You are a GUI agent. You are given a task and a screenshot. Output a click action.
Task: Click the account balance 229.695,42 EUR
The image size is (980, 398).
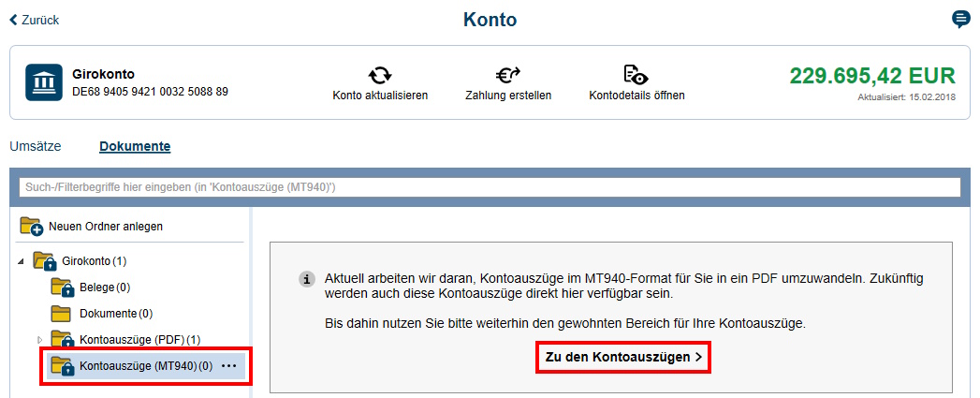coord(871,76)
